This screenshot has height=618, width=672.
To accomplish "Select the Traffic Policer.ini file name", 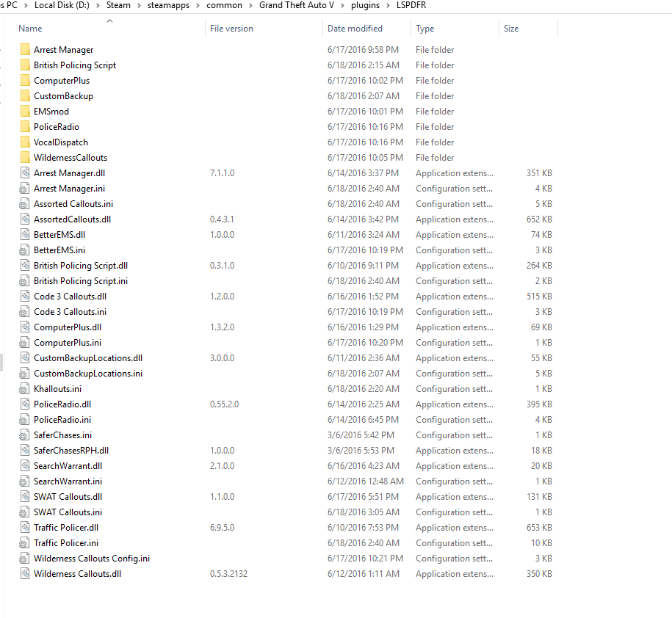I will (66, 543).
